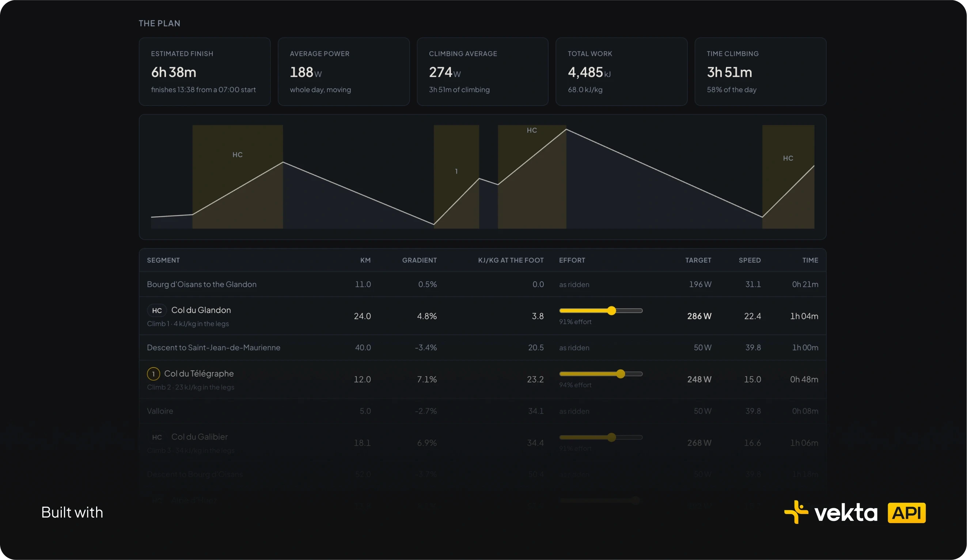967x560 pixels.
Task: Click THE PLAN section heading
Action: click(x=159, y=23)
